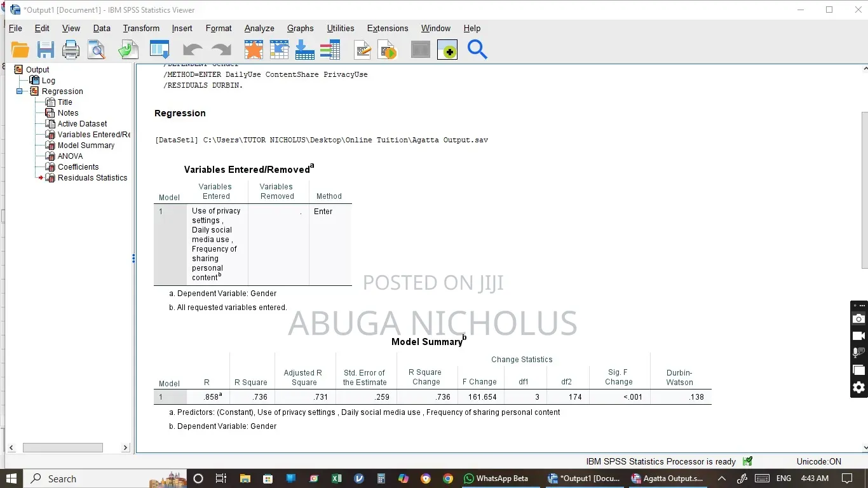Click the Chrome icon in taskbar
The width and height of the screenshot is (868, 488).
[x=448, y=478]
